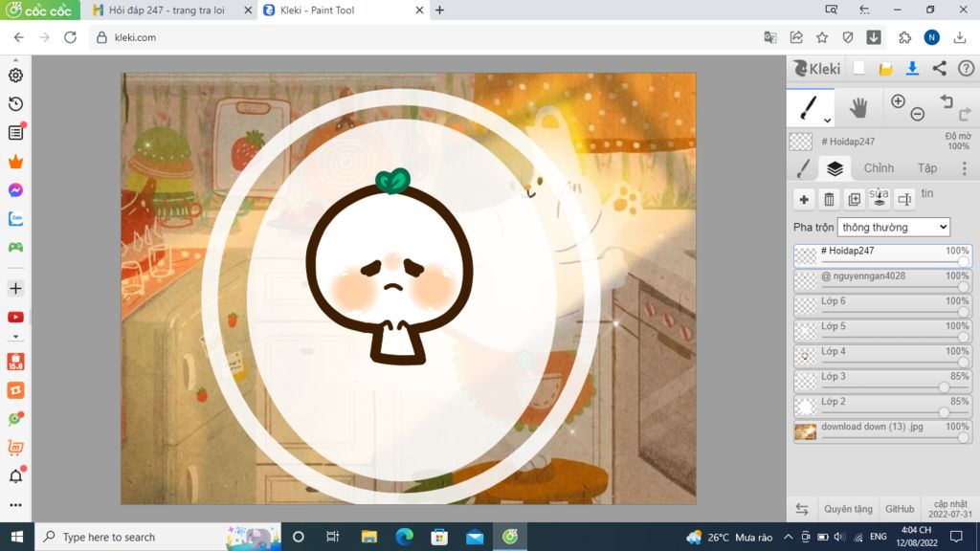Open the cập nhật 2022-07-31 changelog
The width and height of the screenshot is (980, 551).
950,509
